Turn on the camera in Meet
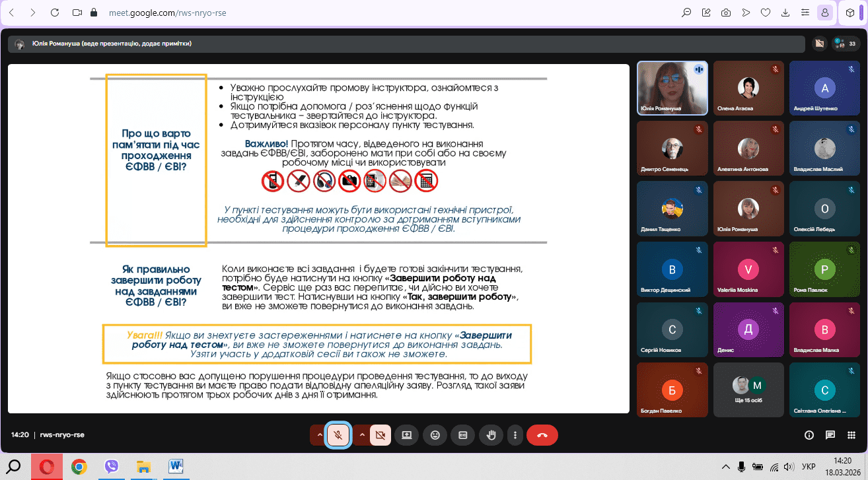The height and width of the screenshot is (480, 868). point(380,435)
